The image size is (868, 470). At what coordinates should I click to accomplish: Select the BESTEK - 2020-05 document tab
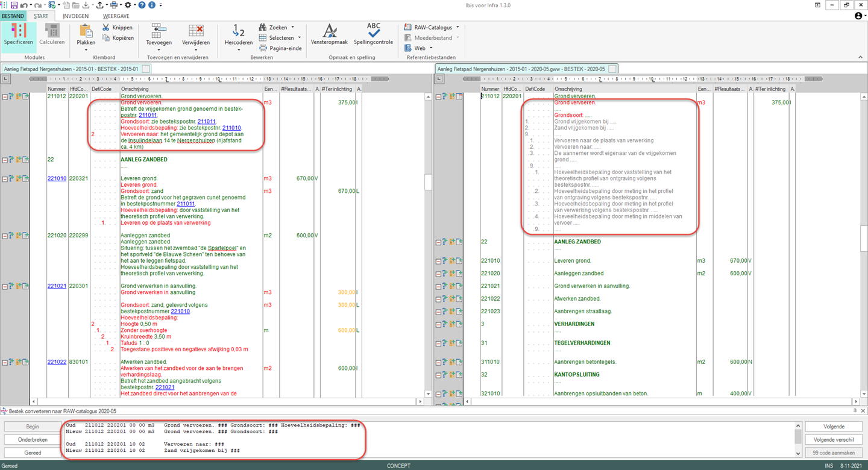coord(527,69)
